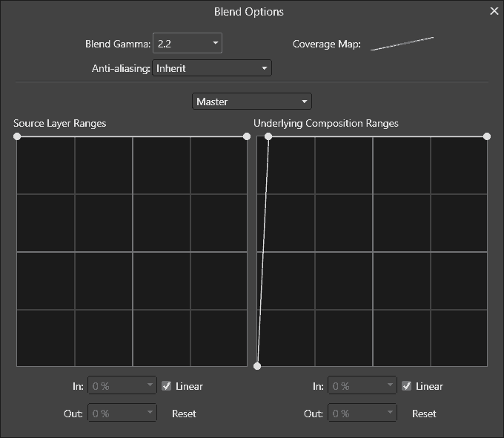Open the Master channel dropdown
504x438 pixels.
pyautogui.click(x=252, y=102)
